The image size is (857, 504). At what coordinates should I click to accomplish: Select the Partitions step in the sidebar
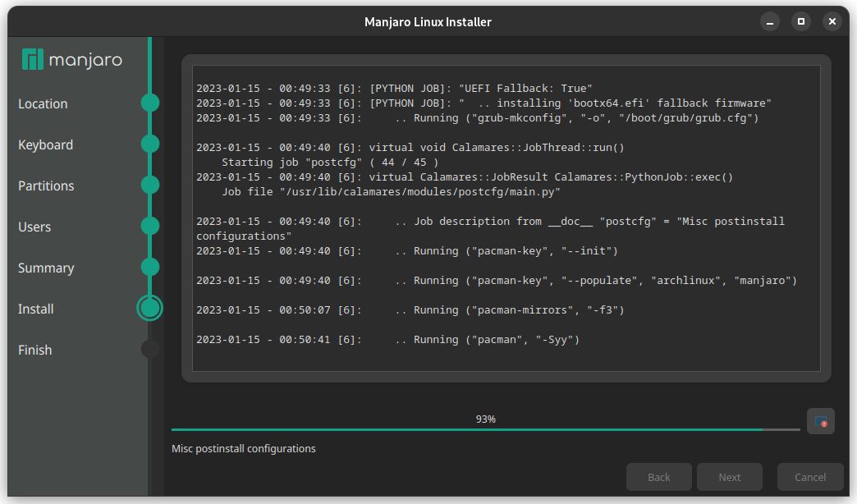click(46, 186)
